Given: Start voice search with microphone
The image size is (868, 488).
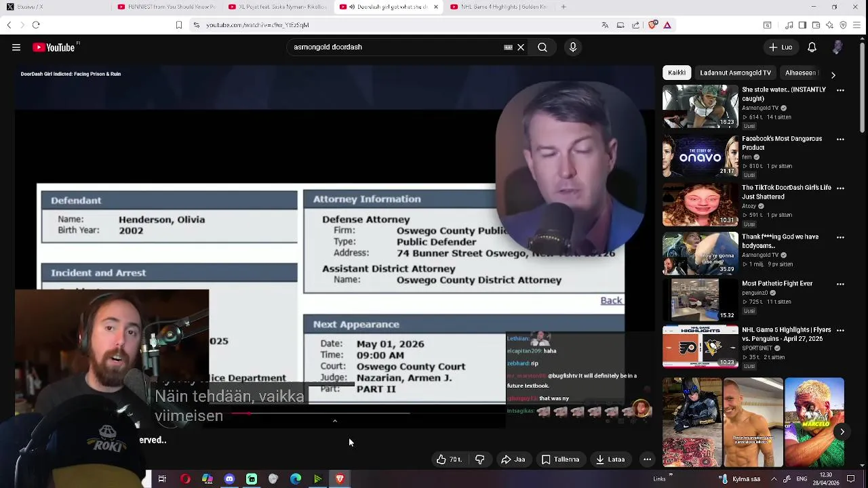Looking at the screenshot, I should click(x=573, y=47).
